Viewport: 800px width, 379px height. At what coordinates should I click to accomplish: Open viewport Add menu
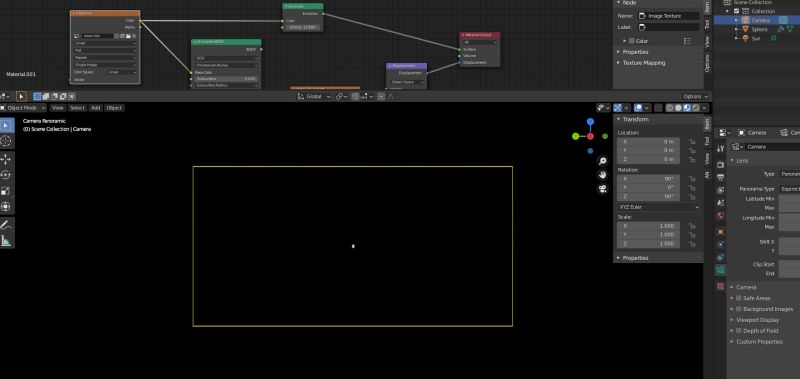pyautogui.click(x=95, y=108)
